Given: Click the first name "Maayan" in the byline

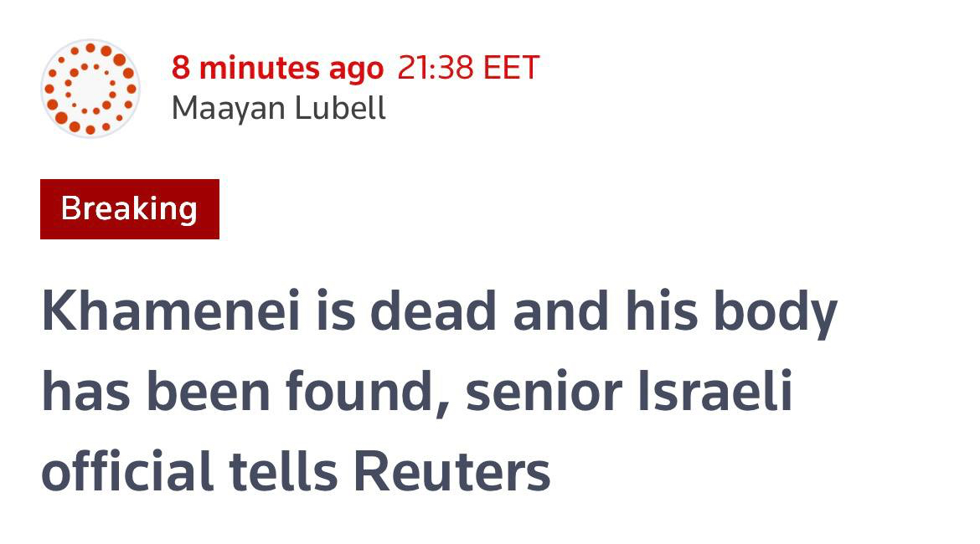Looking at the screenshot, I should 221,108.
